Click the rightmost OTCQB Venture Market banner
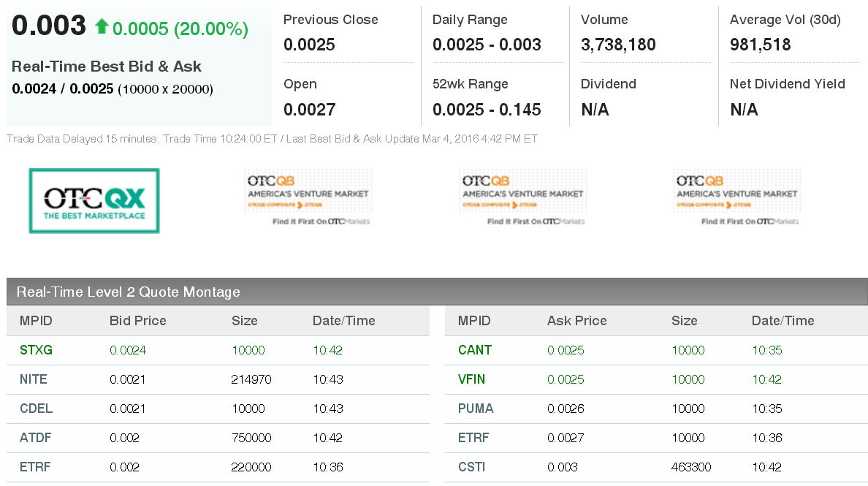Viewport: 868px width, 486px height. point(736,198)
